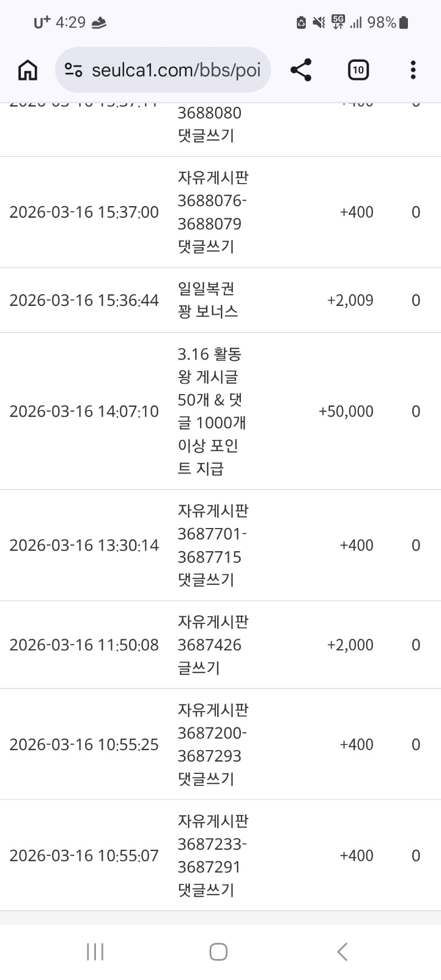Tap the 2026-03-16 15:36:44 timestamp
Viewport: 441px width, 980px height.
coord(84,300)
